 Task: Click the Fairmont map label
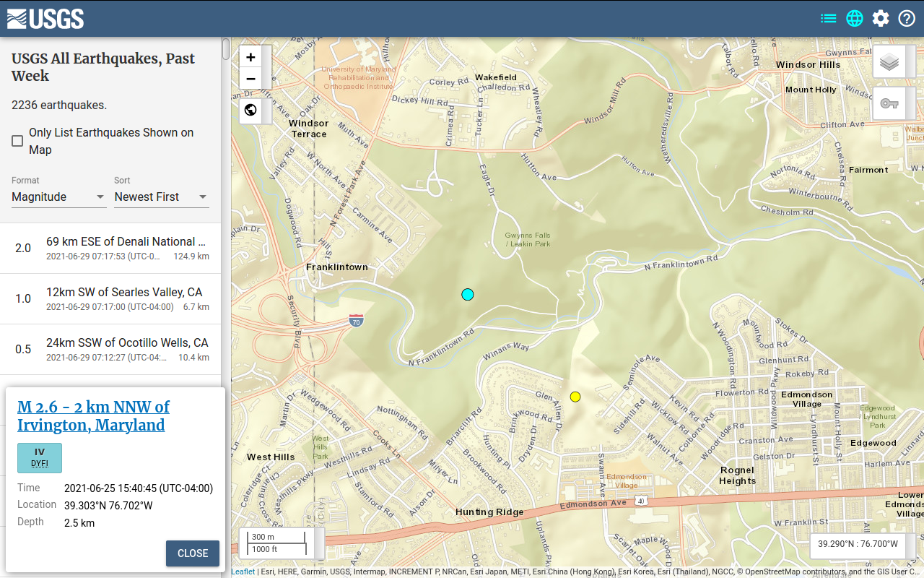click(868, 171)
